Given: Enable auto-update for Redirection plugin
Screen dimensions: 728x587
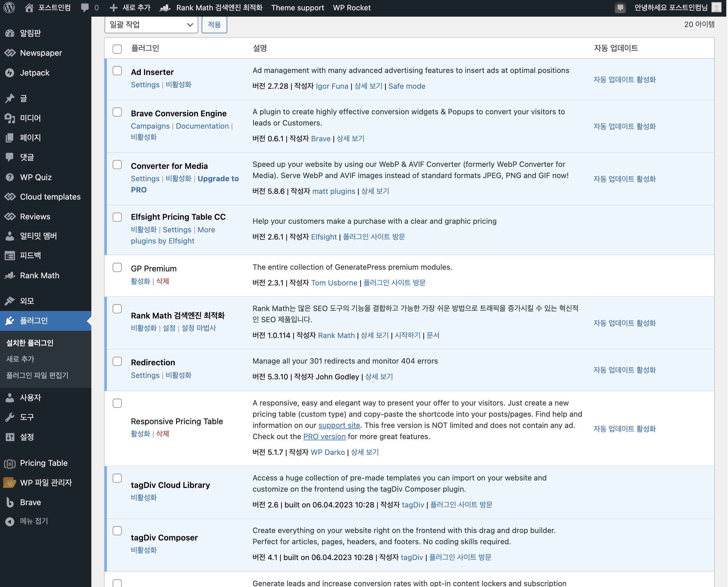Looking at the screenshot, I should coord(625,370).
